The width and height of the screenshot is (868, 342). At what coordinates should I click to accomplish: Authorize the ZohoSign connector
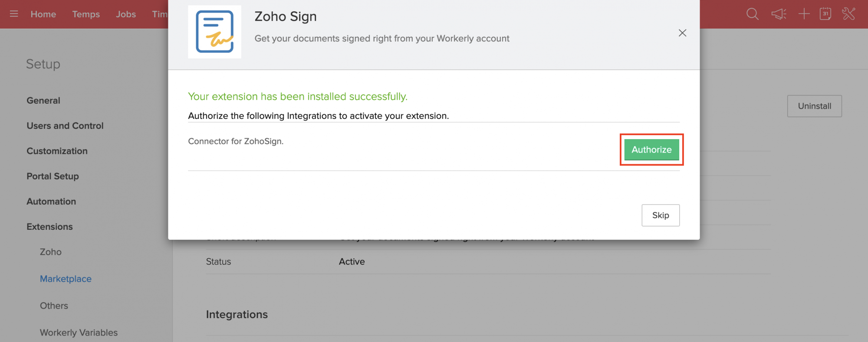click(651, 150)
